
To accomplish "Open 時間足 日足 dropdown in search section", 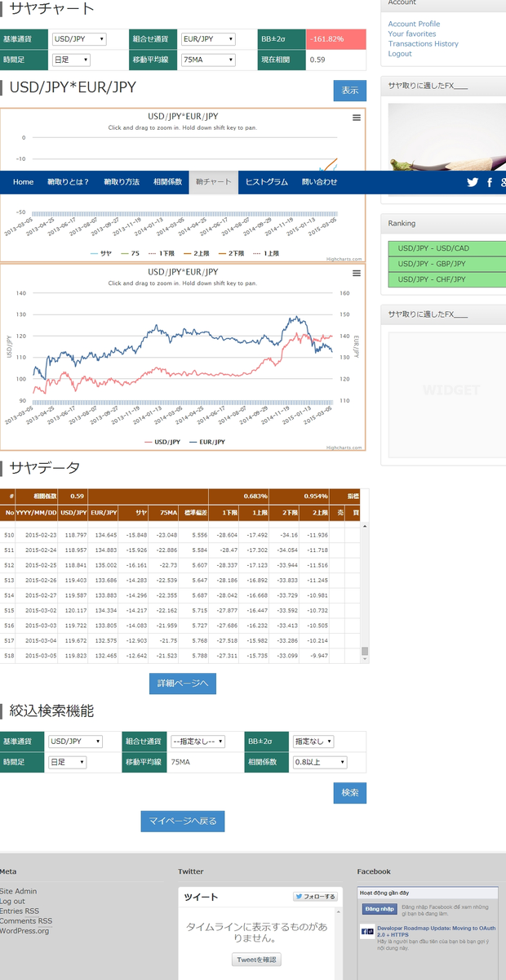I will [x=67, y=762].
